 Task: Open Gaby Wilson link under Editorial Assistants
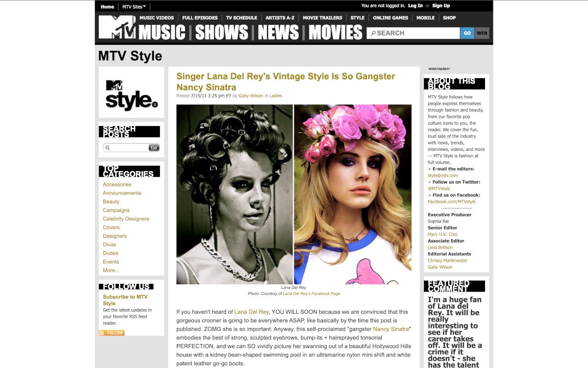coord(440,267)
